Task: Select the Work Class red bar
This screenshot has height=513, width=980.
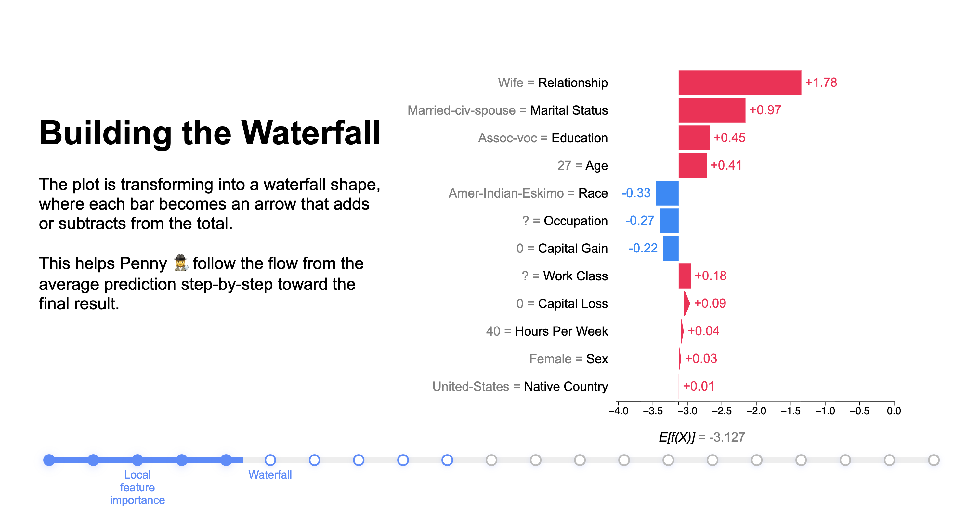Action: 685,276
